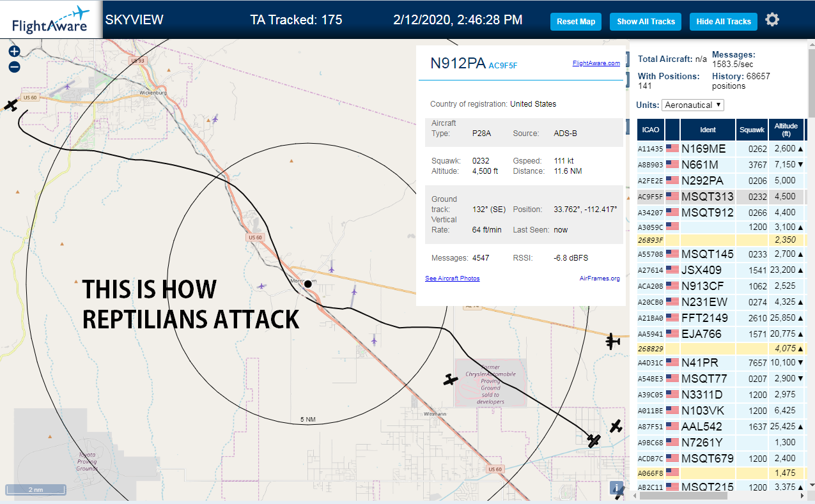Select the highlighted MSQT313 row
The image size is (815, 504).
pyautogui.click(x=721, y=196)
